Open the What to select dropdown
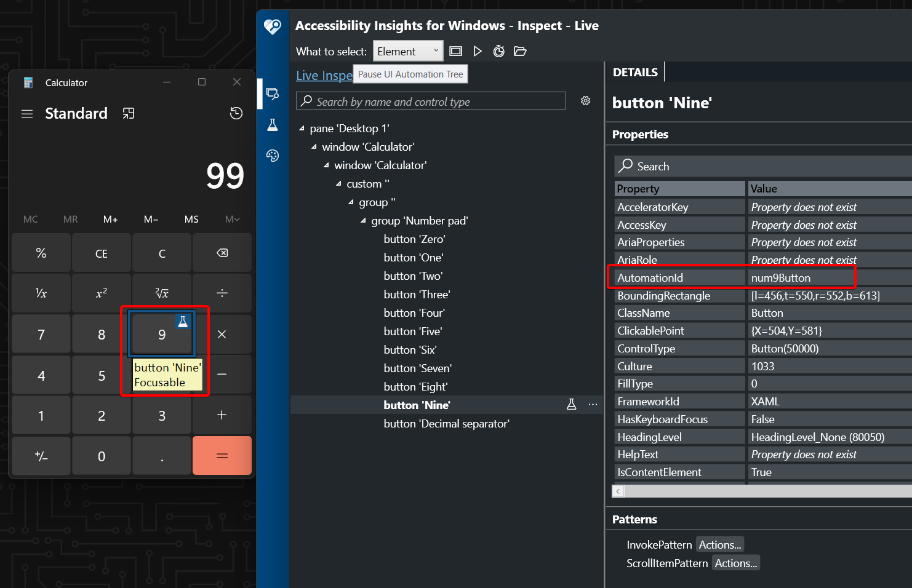Screen dimensions: 912x588 [408, 51]
